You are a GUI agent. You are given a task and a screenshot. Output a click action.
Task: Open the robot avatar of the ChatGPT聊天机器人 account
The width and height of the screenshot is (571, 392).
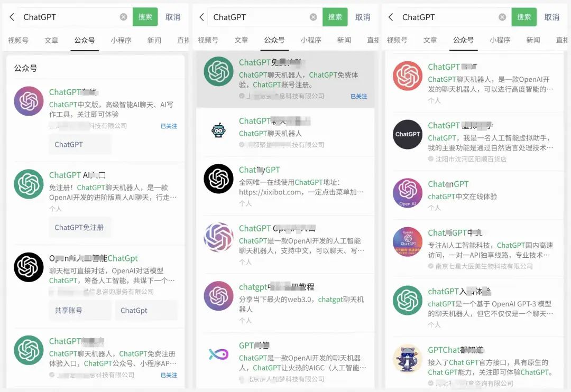(x=218, y=130)
